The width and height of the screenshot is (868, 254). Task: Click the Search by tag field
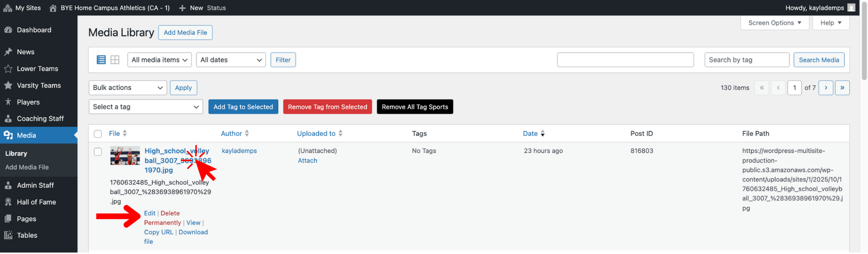point(746,60)
